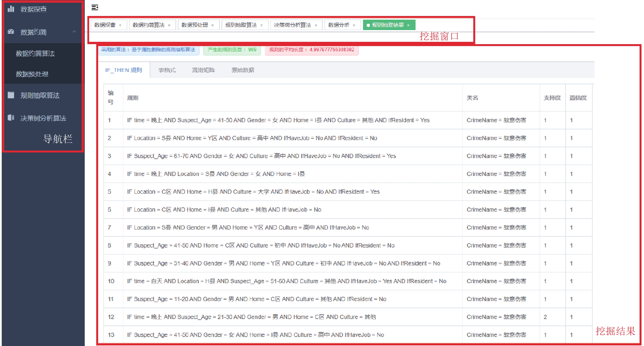Switch to the 数据分析 window tab

point(339,25)
